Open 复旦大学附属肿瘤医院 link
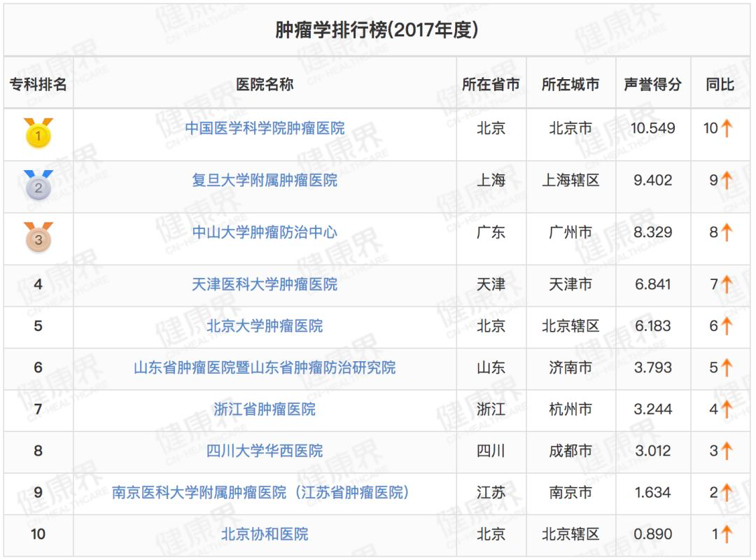 click(x=265, y=181)
